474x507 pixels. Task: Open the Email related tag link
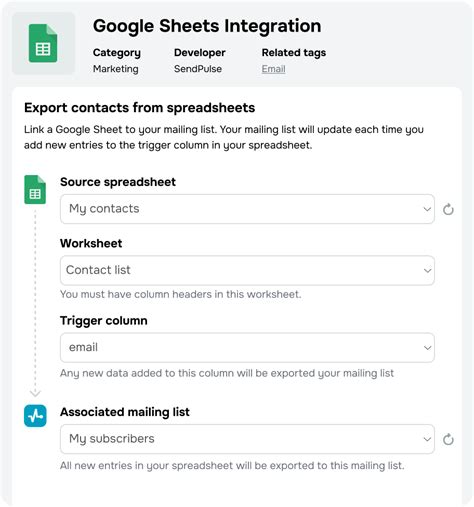[x=273, y=69]
